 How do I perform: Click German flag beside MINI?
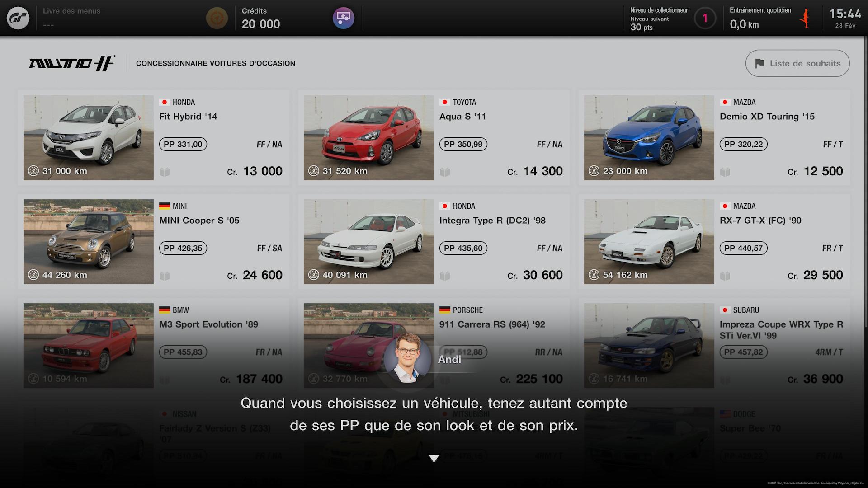click(165, 206)
